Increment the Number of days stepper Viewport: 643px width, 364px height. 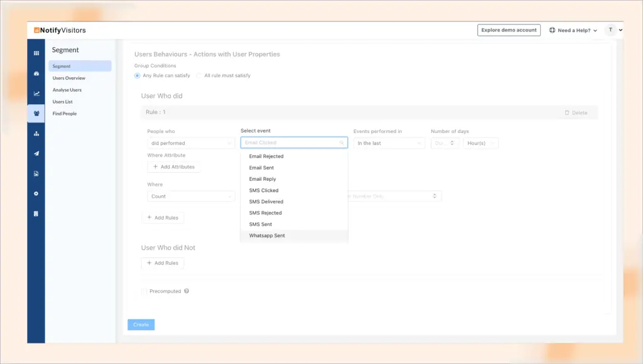click(452, 141)
